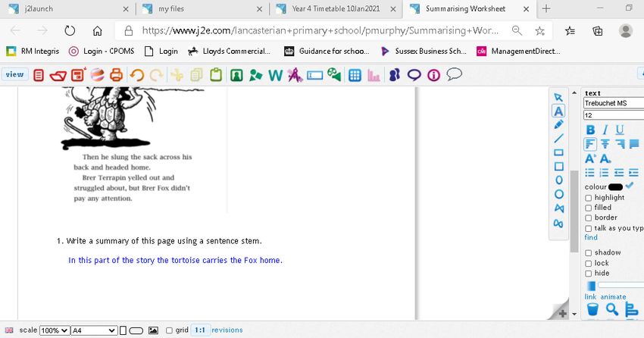
Task: Open the A4 page size dropdown
Action: coord(94,330)
